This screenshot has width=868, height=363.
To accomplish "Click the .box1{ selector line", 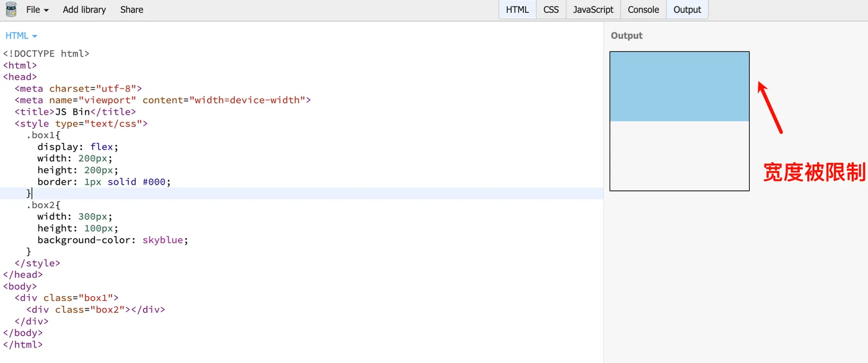I will point(43,135).
